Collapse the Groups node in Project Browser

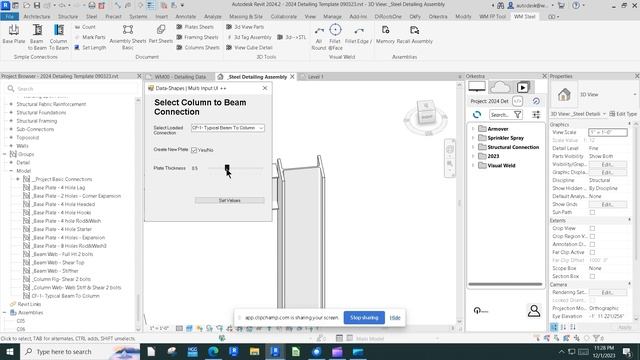coord(5,154)
